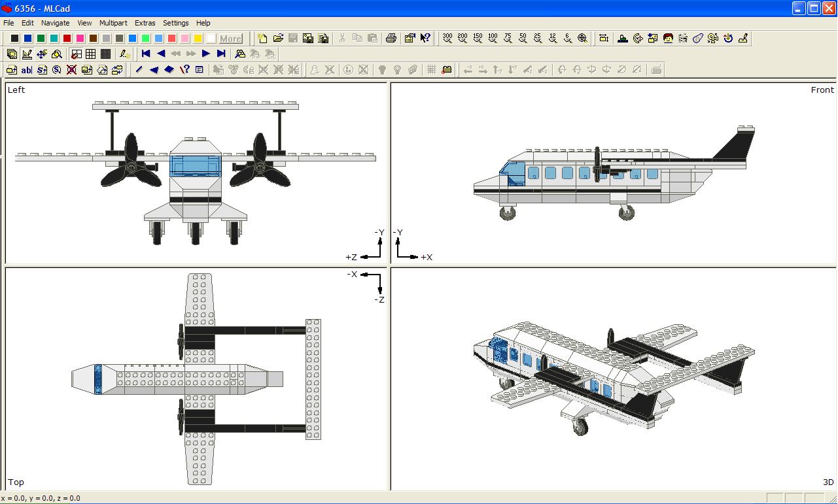Screen dimensions: 838x504
Task: Switch to move mode
Action: (x=42, y=54)
